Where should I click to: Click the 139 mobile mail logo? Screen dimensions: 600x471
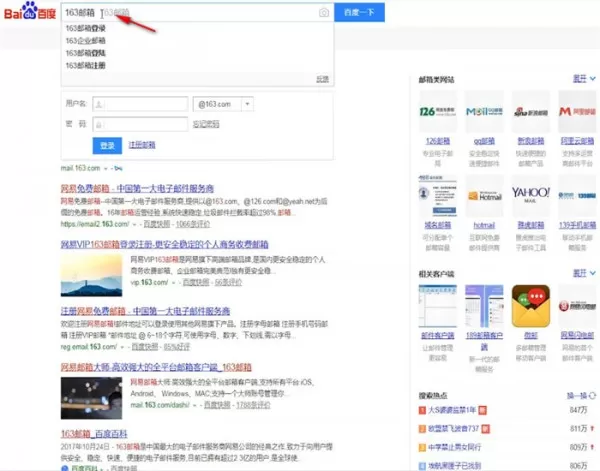coord(577,196)
